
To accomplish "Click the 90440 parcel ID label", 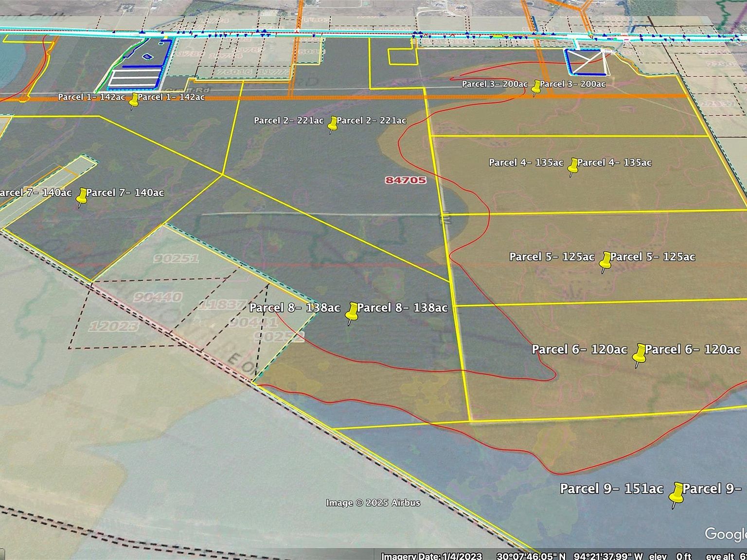I will pyautogui.click(x=158, y=297).
